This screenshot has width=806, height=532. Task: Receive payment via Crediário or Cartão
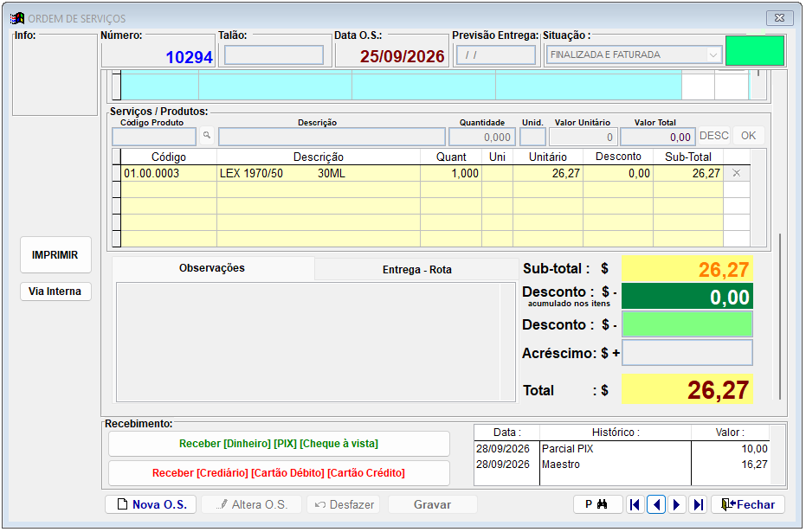(279, 473)
